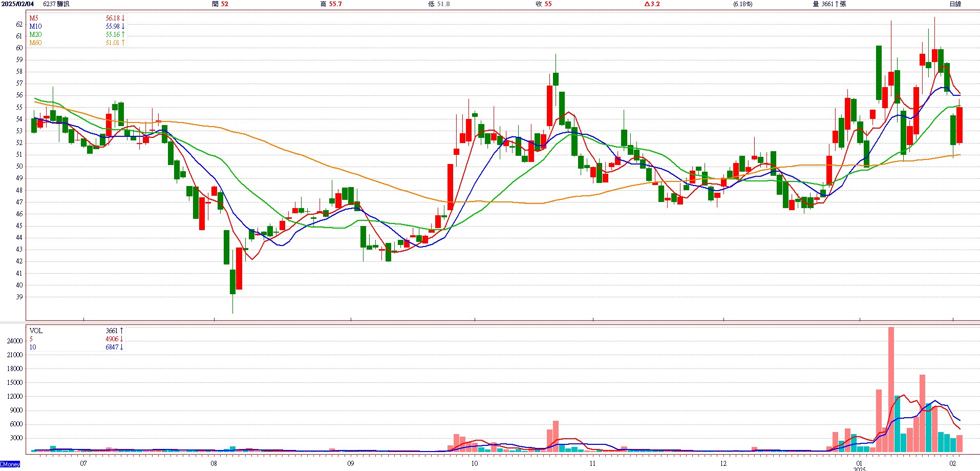
Task: Click the 10 month marker on time axis
Action: pyautogui.click(x=475, y=463)
